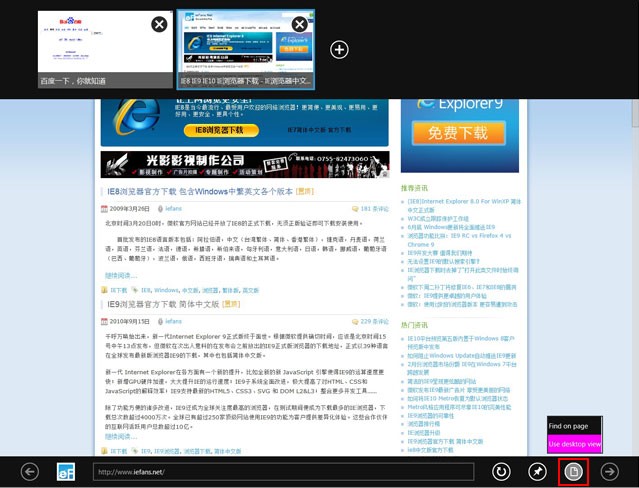Open sidebar link IE10 Metro
Viewport: 639px width, 488px height.
pos(457,398)
